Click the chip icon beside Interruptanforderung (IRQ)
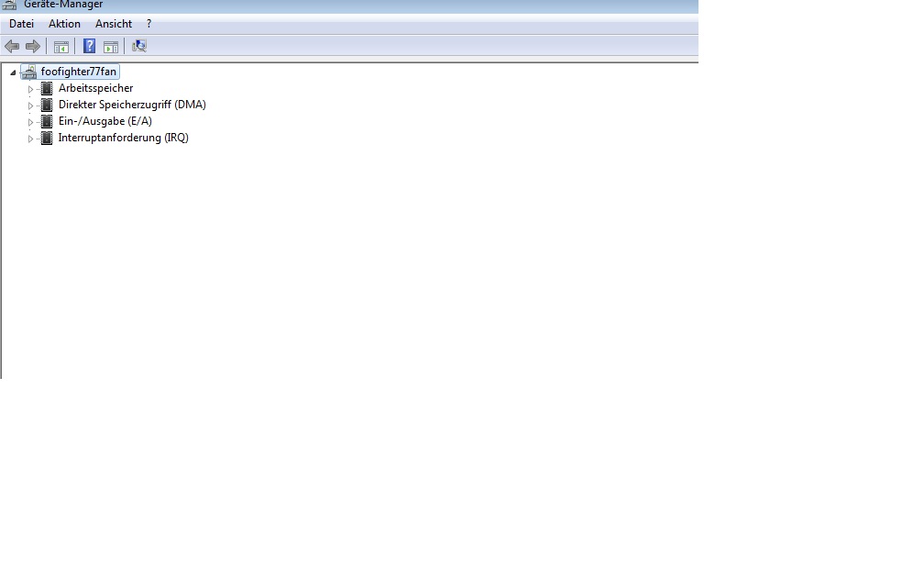 point(47,138)
